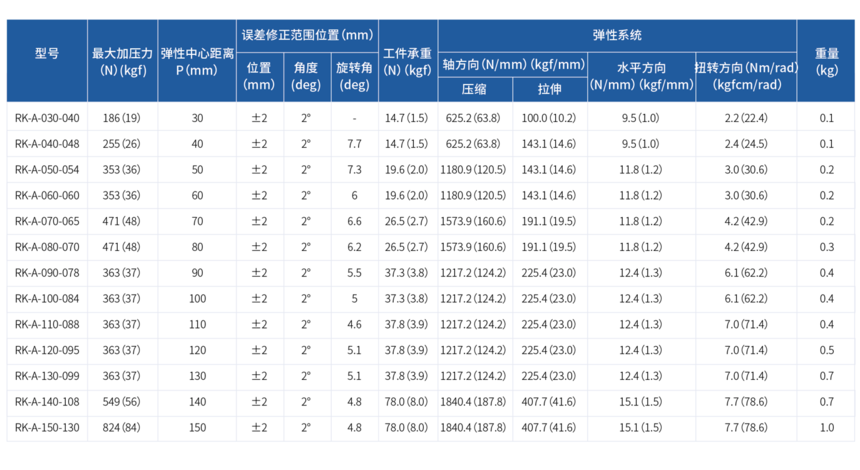Image resolution: width=860 pixels, height=470 pixels.
Task: Click center distance value 100
Action: [197, 298]
